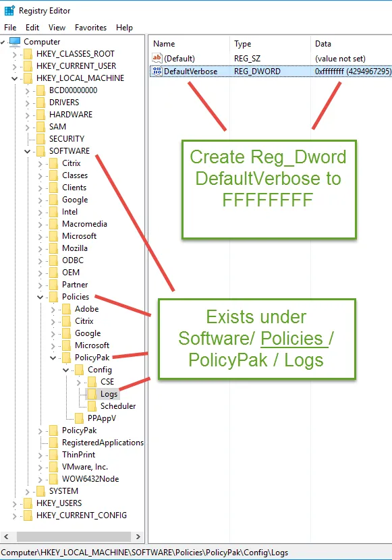Collapse the HKEY_LOCAL_MACHINE hive
Screen dimensions: 392x560
pyautogui.click(x=15, y=78)
